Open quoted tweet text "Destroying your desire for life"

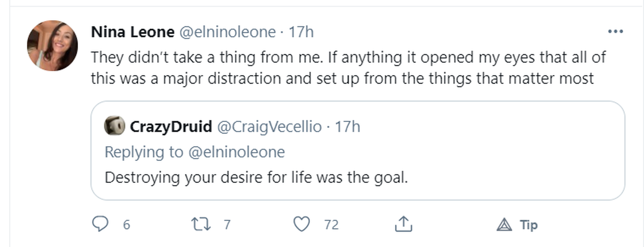[x=256, y=177]
